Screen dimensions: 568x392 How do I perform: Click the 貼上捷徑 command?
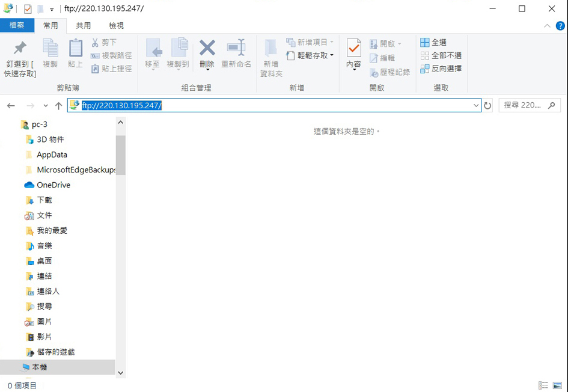111,69
